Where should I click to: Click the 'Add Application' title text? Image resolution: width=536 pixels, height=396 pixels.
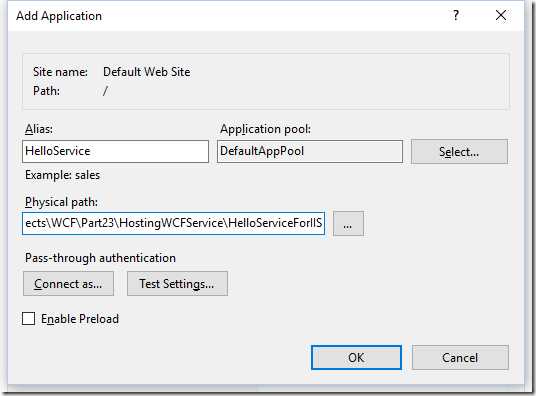point(59,16)
